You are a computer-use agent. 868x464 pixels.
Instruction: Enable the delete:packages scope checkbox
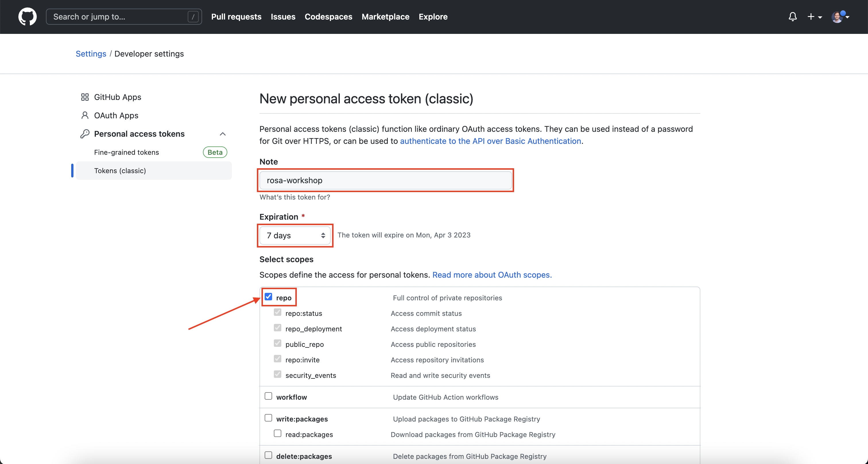click(x=268, y=455)
